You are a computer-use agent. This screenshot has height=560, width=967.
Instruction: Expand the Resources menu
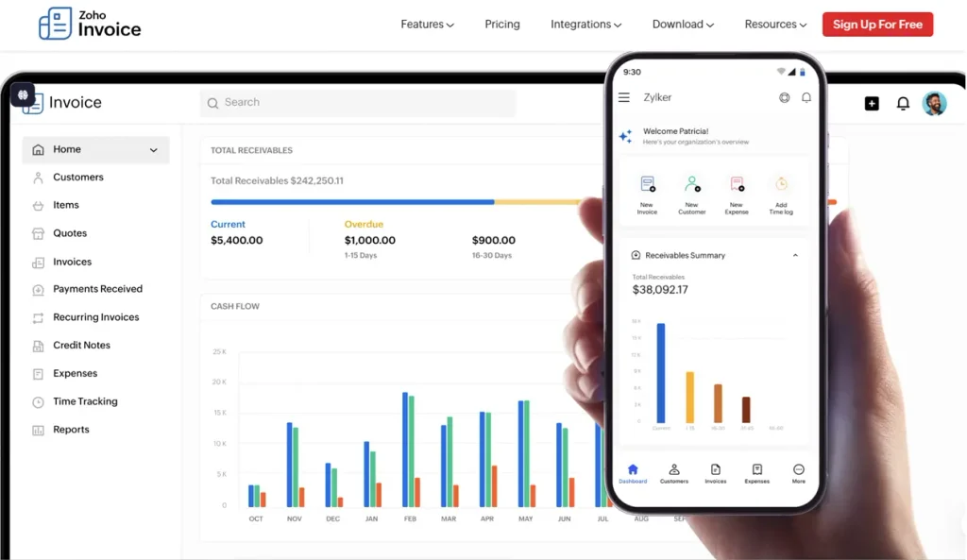[x=776, y=24]
